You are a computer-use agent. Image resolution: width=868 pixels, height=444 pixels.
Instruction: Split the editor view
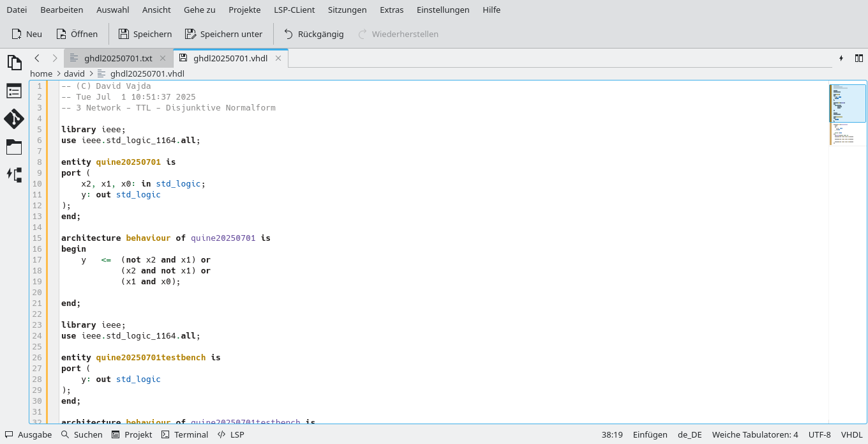coord(859,57)
